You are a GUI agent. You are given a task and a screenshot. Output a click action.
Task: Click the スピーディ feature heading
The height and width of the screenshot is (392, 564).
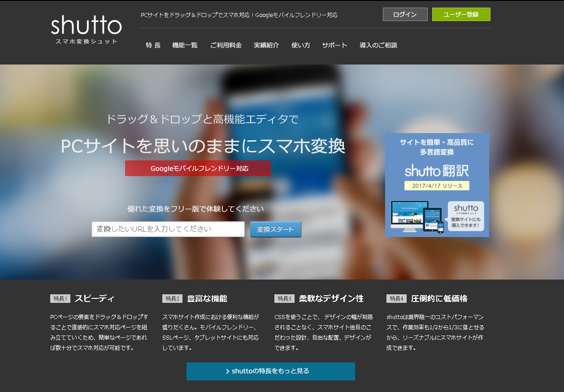point(94,299)
